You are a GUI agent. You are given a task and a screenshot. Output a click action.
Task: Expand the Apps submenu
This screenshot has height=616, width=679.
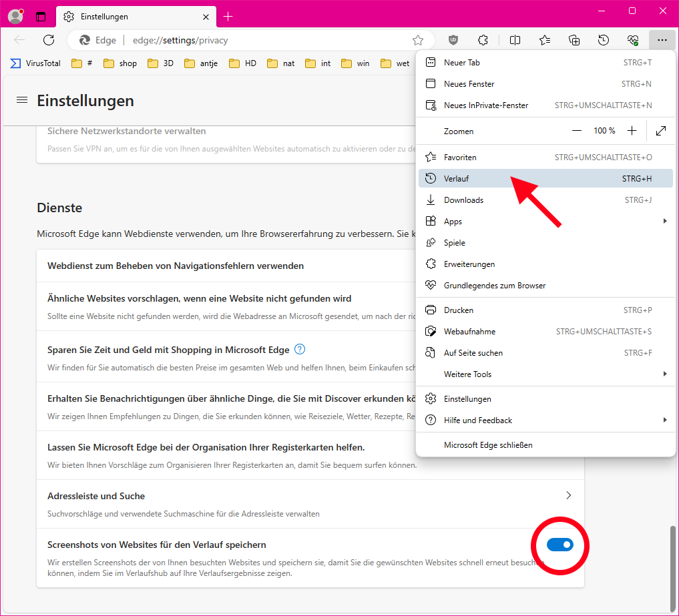(x=545, y=221)
